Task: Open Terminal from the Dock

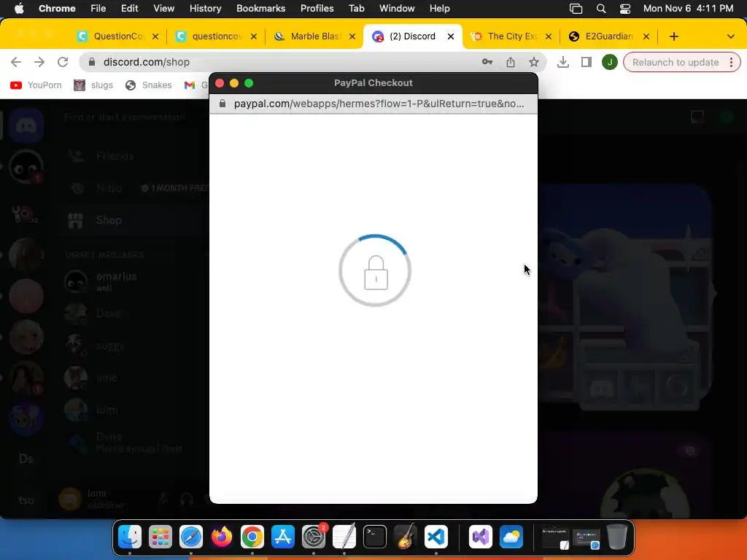Action: (375, 537)
